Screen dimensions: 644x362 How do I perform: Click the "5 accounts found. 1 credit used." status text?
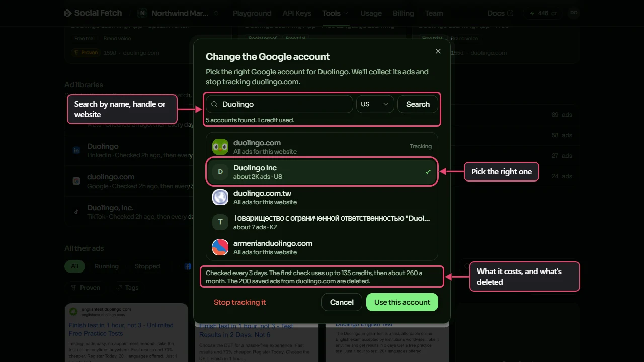250,120
